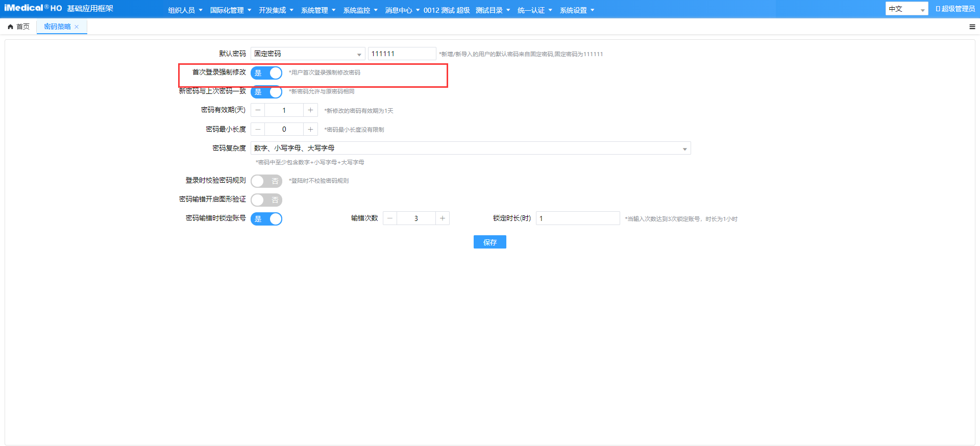Decrease 输错次数 with the minus button
980x446 pixels.
coord(390,218)
